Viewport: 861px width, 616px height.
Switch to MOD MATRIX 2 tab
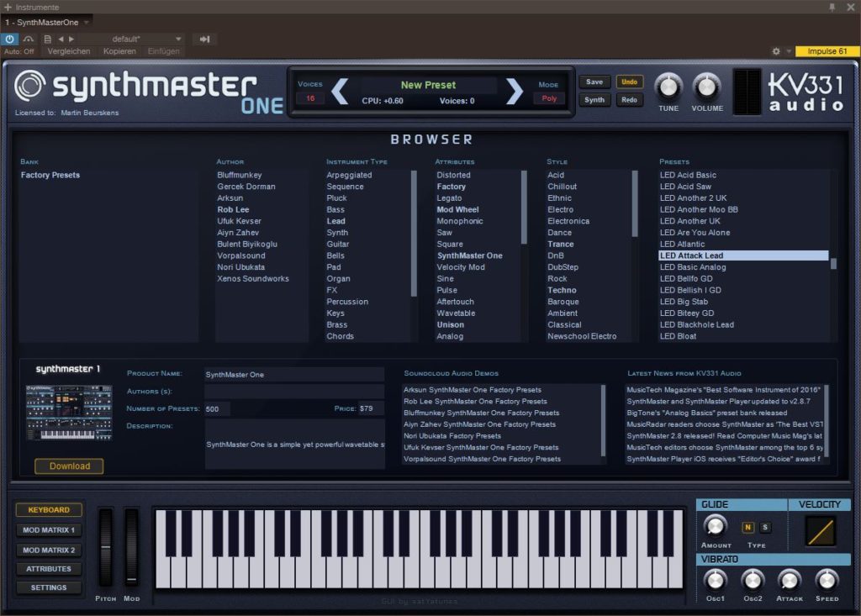point(49,550)
